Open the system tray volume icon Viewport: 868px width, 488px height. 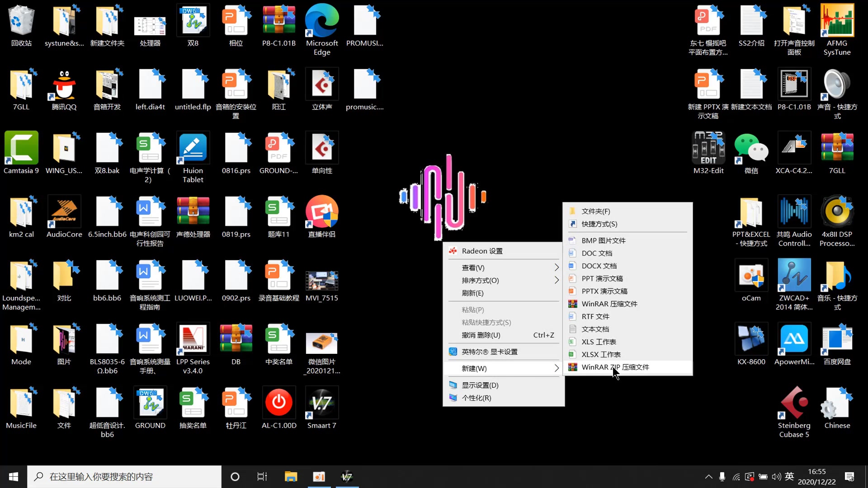[x=776, y=477]
